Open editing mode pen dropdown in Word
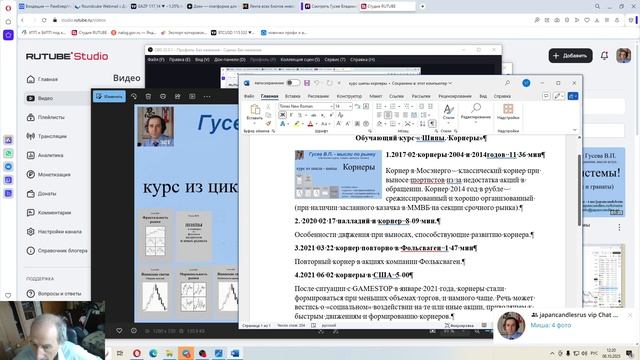The width and height of the screenshot is (640, 360). pyautogui.click(x=558, y=96)
